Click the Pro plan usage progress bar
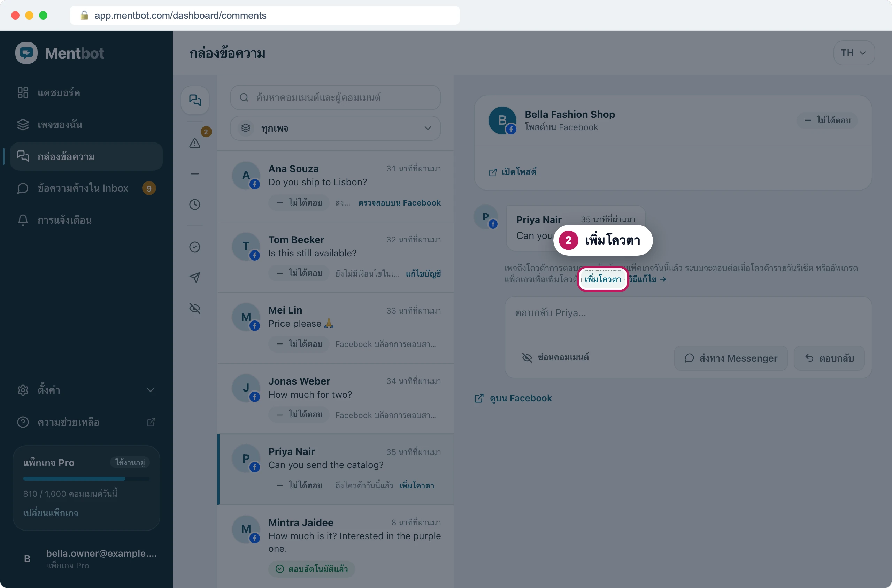The height and width of the screenshot is (588, 892). click(x=86, y=479)
